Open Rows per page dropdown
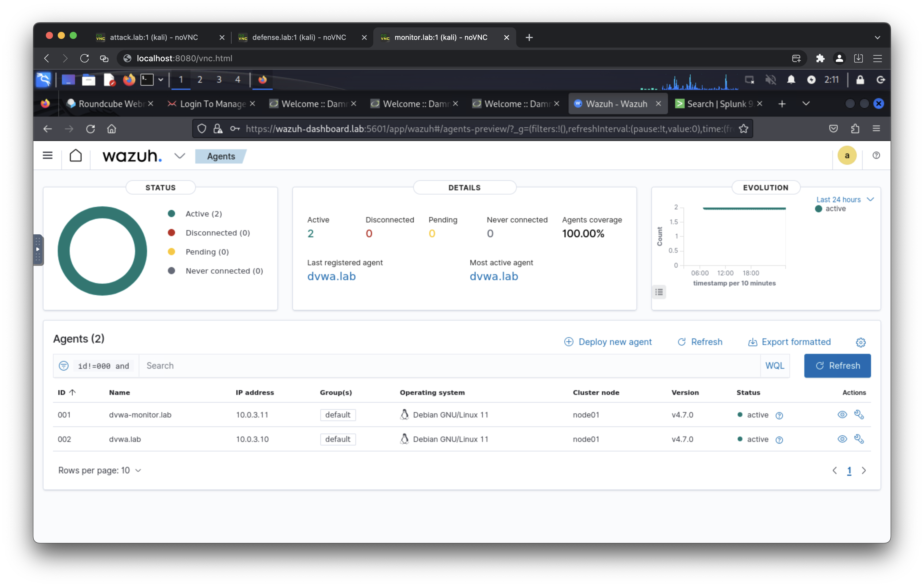Image resolution: width=924 pixels, height=587 pixels. click(99, 470)
